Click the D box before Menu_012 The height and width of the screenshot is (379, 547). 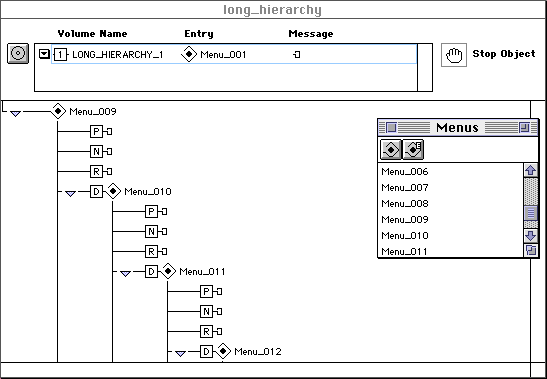tap(206, 351)
